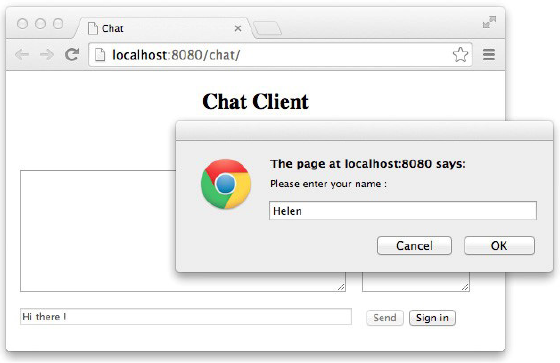The image size is (560, 363).
Task: Click the page icon in address bar
Action: (100, 55)
